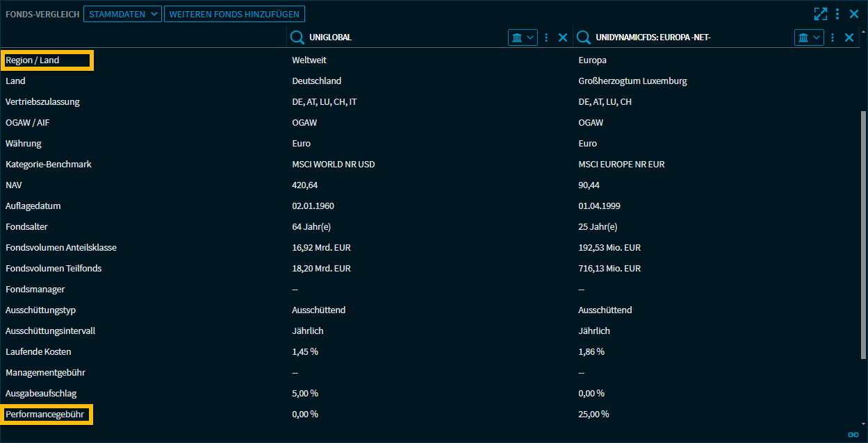Image resolution: width=868 pixels, height=443 pixels.
Task: Open the bank icon dropdown for UNIGLOBAL
Action: pyautogui.click(x=523, y=37)
